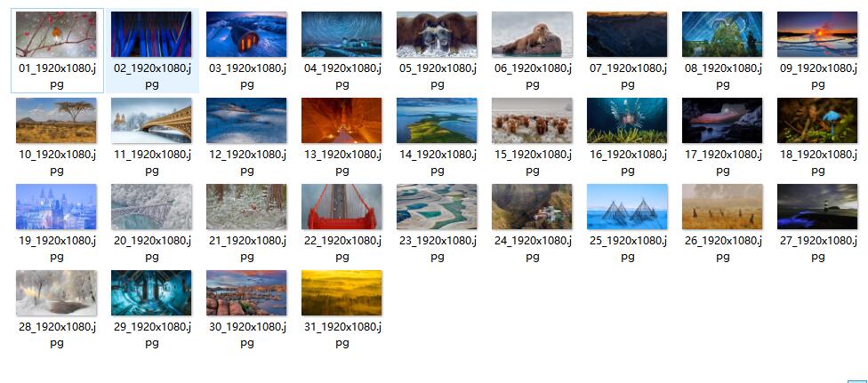868x383 pixels.
Task: Click the 02_1920x1080.jpg blue curtain image
Action: (x=151, y=35)
